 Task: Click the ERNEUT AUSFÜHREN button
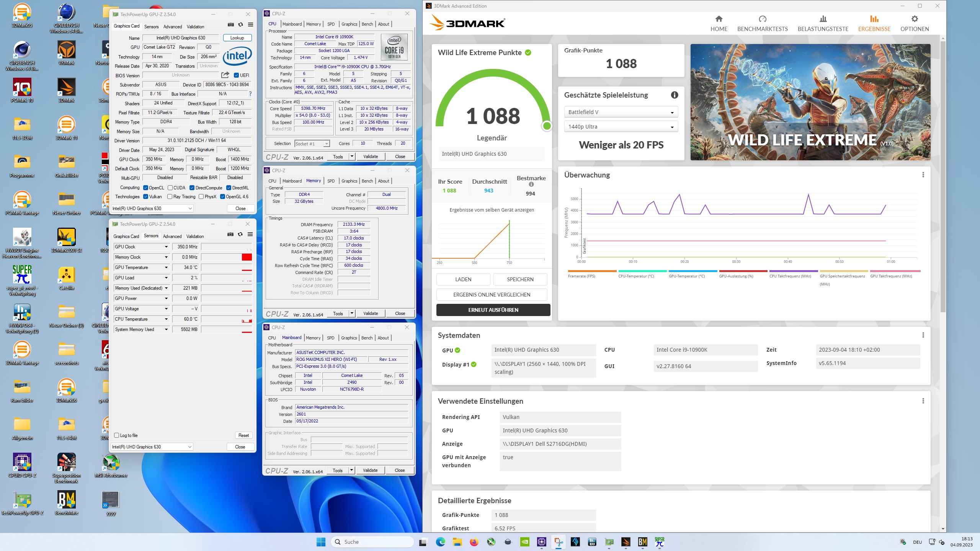click(493, 310)
